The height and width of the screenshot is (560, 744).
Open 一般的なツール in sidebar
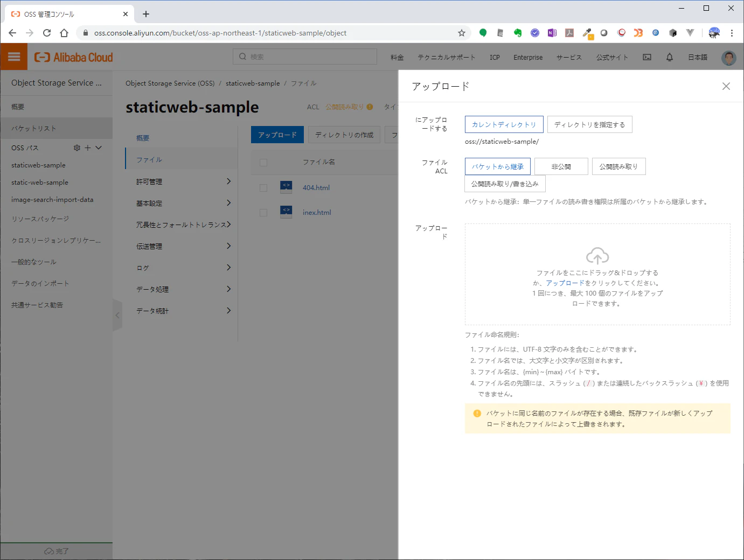point(34,262)
